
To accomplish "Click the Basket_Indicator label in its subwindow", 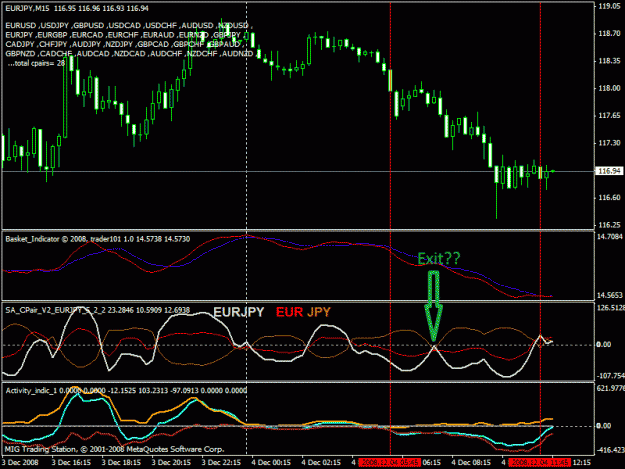I will pyautogui.click(x=98, y=239).
